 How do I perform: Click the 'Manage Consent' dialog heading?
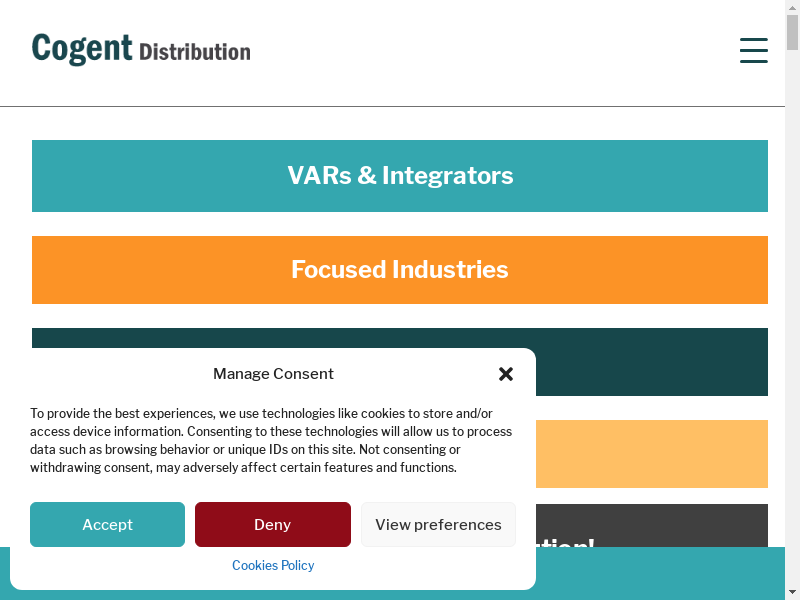273,374
